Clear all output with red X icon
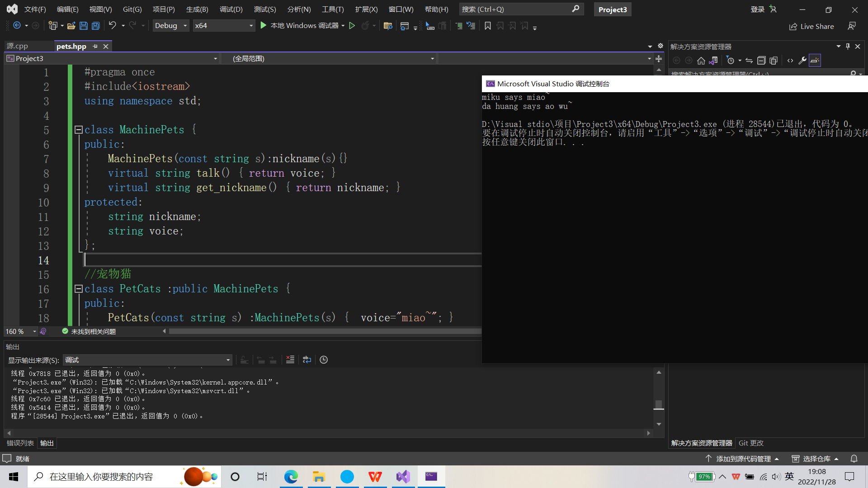Viewport: 868px width, 488px height. coord(290,360)
